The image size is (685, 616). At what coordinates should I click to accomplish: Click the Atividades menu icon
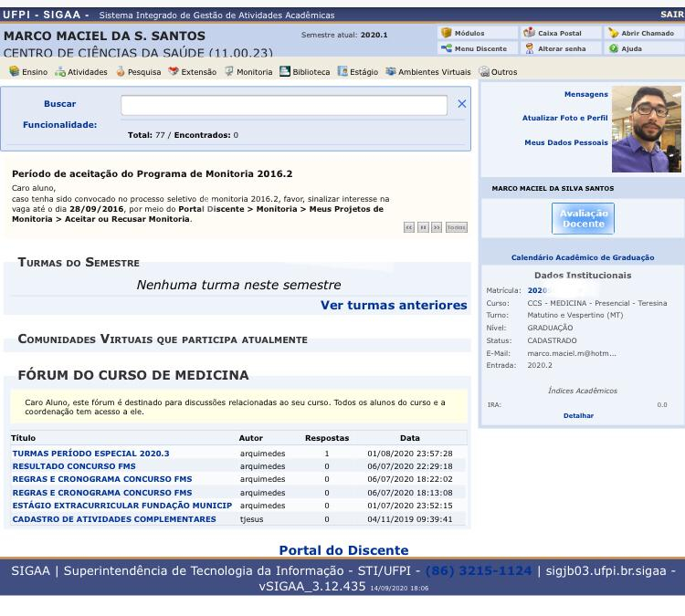pyautogui.click(x=60, y=71)
